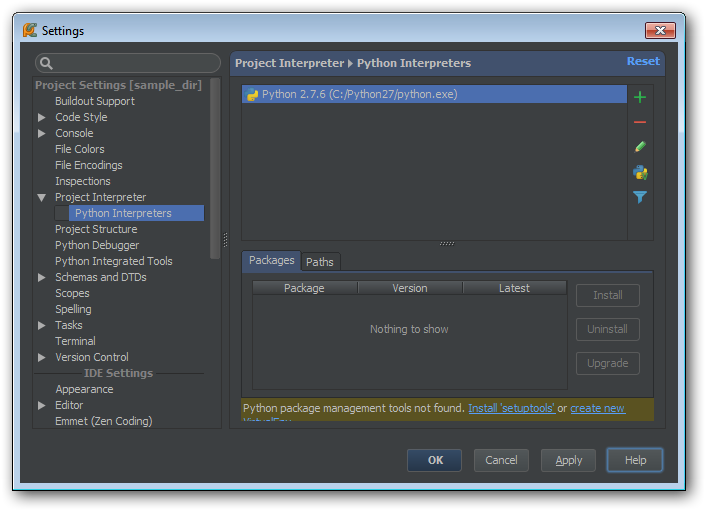Viewport: 706px width, 511px height.
Task: Toggle the interpreter filter funnel icon
Action: [x=640, y=197]
